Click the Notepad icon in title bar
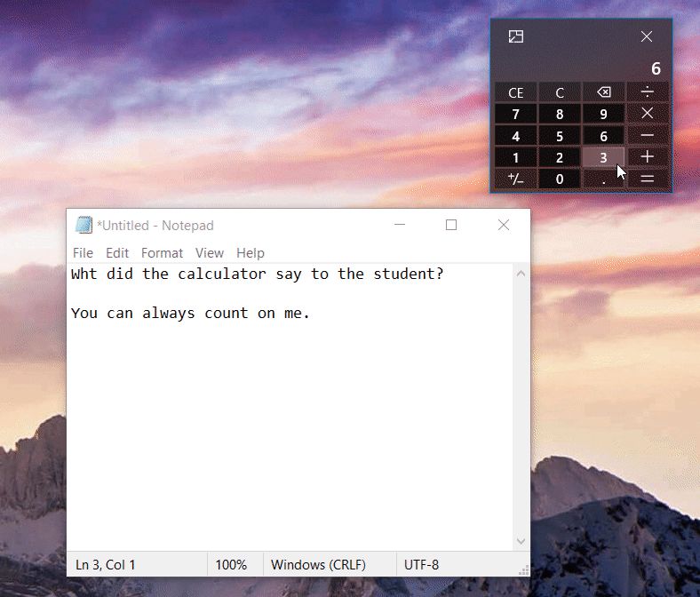Image resolution: width=700 pixels, height=597 pixels. click(x=84, y=226)
